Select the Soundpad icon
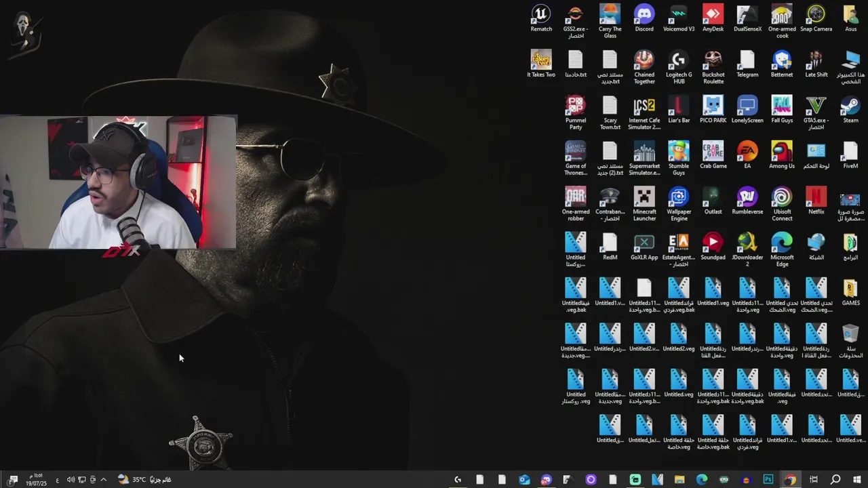The width and height of the screenshot is (868, 488). pyautogui.click(x=713, y=246)
